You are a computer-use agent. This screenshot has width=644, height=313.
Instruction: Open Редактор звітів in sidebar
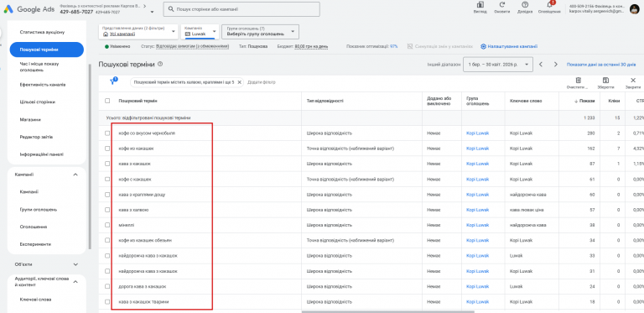(36, 137)
